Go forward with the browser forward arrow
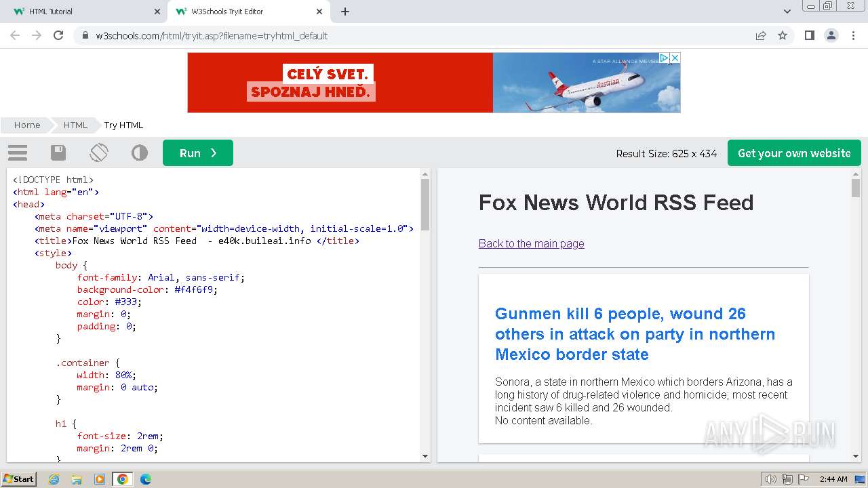Image resolution: width=868 pixels, height=488 pixels. coord(37,35)
